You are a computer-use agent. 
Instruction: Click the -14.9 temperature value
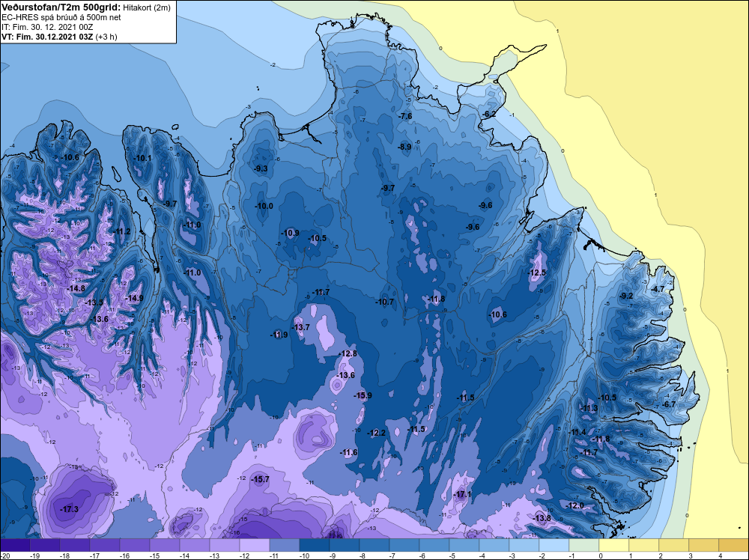coord(134,298)
